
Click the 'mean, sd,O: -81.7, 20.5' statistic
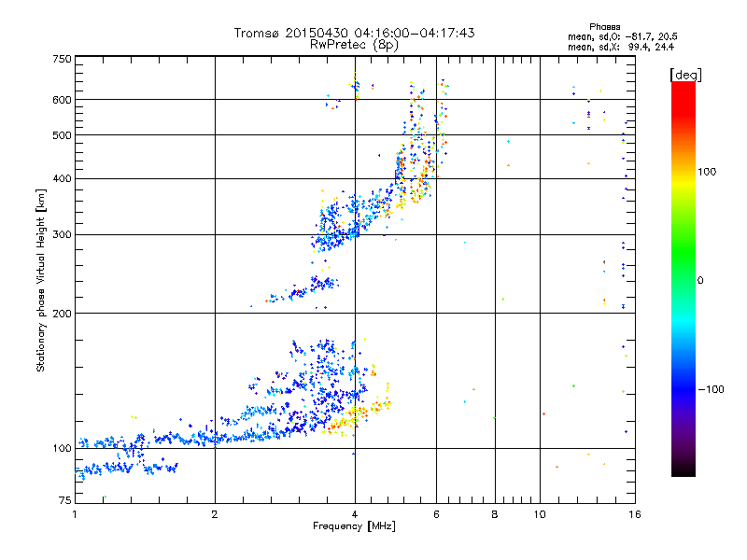(622, 36)
